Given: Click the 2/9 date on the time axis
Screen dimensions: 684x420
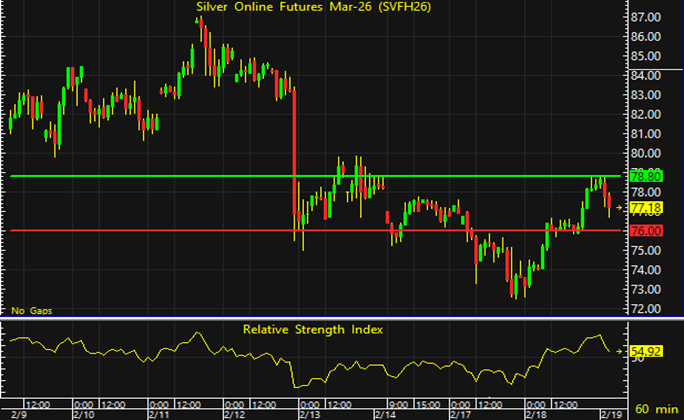Looking at the screenshot, I should [10, 413].
